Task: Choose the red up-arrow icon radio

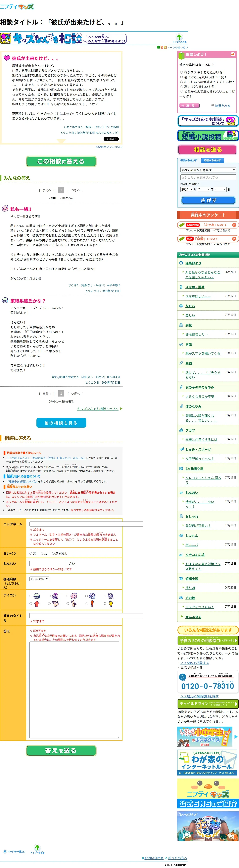Action: tap(31, 603)
